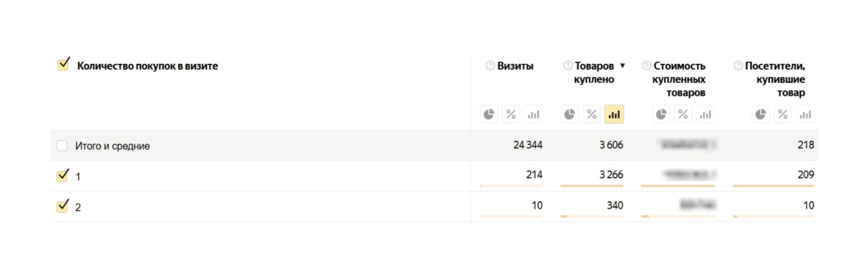Click sort arrow next to Товаров куплено
Viewport: 868px width, 275px height.
(622, 65)
